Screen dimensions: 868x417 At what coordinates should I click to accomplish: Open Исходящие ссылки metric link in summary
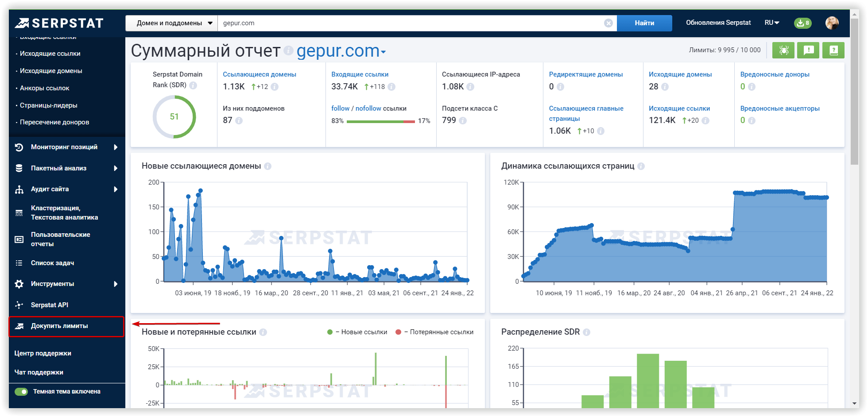(679, 108)
